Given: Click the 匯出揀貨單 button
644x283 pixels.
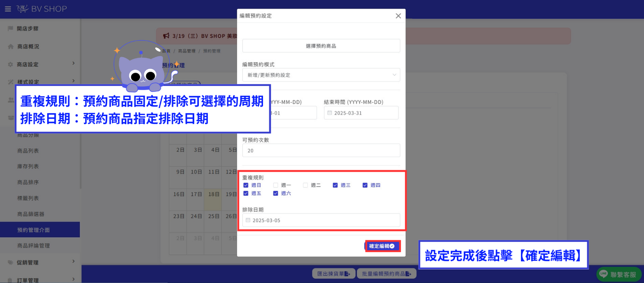Looking at the screenshot, I should pyautogui.click(x=333, y=274).
